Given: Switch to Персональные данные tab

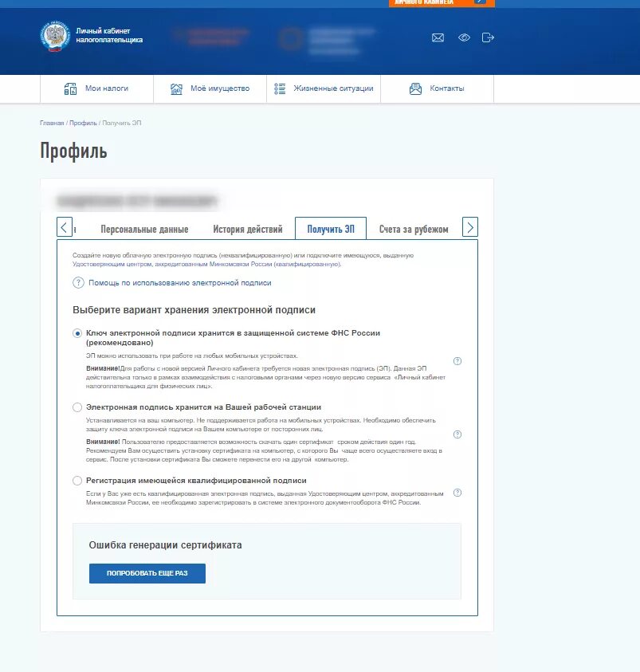Looking at the screenshot, I should click(x=144, y=230).
